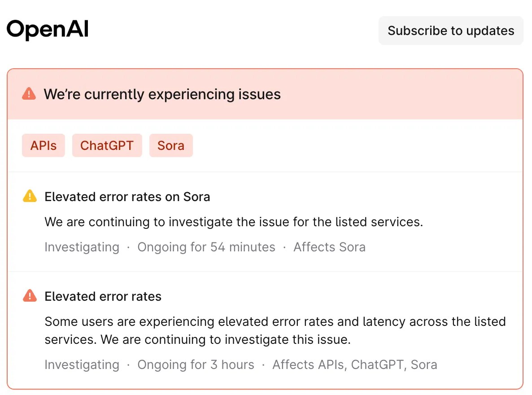
Task: Click the 'We're currently experiencing issues' heading
Action: pyautogui.click(x=162, y=94)
